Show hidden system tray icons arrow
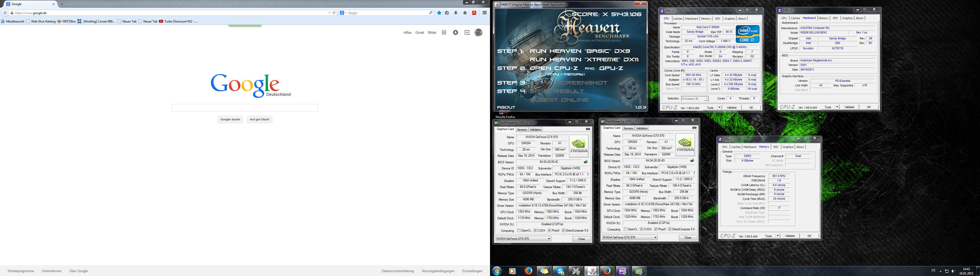Screen dimensions: 980x276 pyautogui.click(x=940, y=271)
